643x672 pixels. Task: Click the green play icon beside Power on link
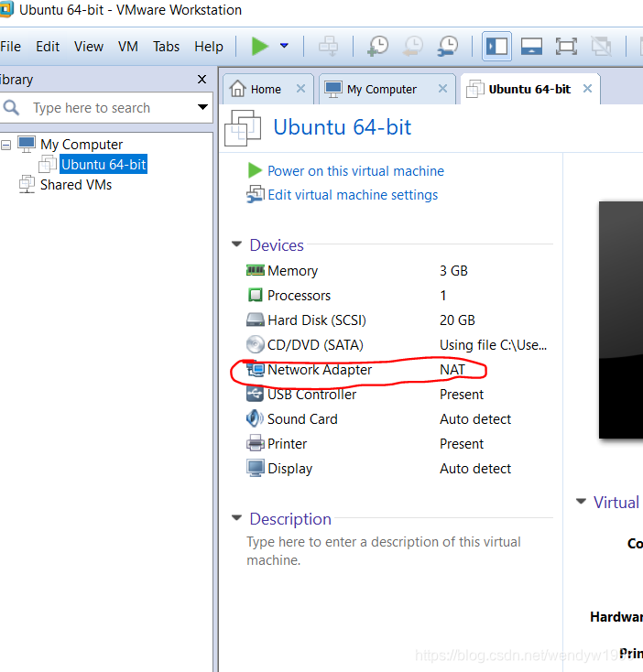(x=255, y=170)
